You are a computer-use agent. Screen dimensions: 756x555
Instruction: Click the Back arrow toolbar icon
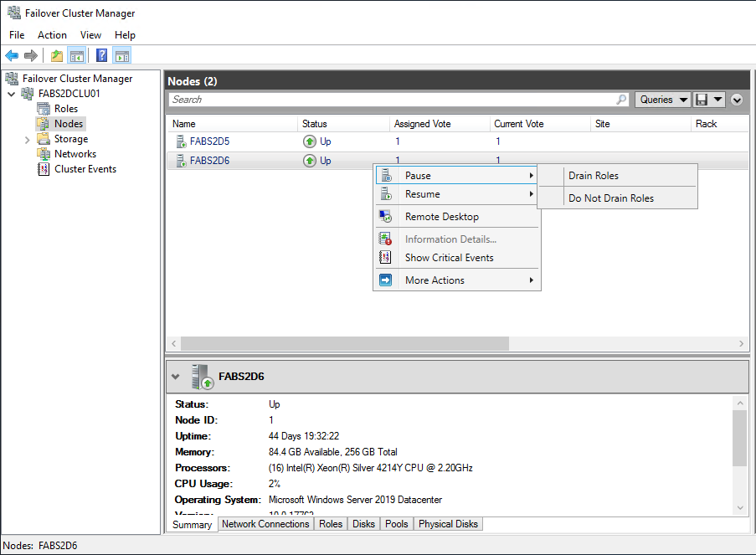pyautogui.click(x=12, y=56)
